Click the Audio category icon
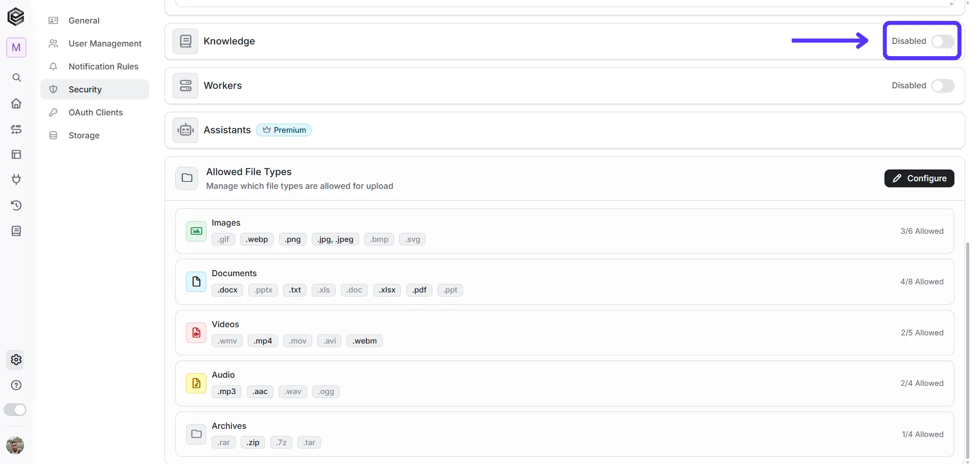 [x=196, y=383]
